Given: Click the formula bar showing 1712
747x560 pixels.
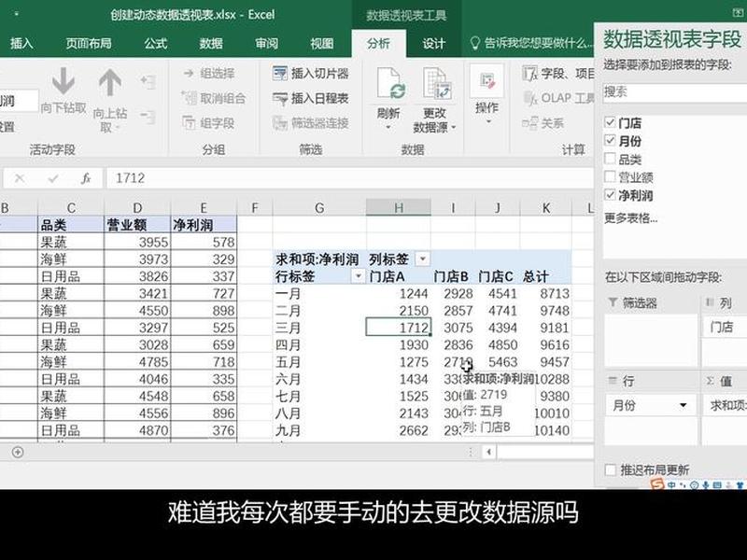Looking at the screenshot, I should [349, 178].
